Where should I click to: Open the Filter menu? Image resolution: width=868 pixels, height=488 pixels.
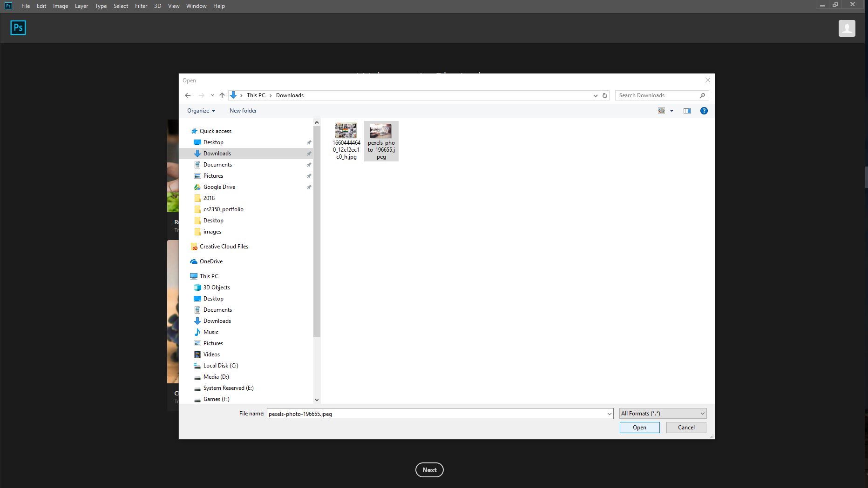point(141,6)
